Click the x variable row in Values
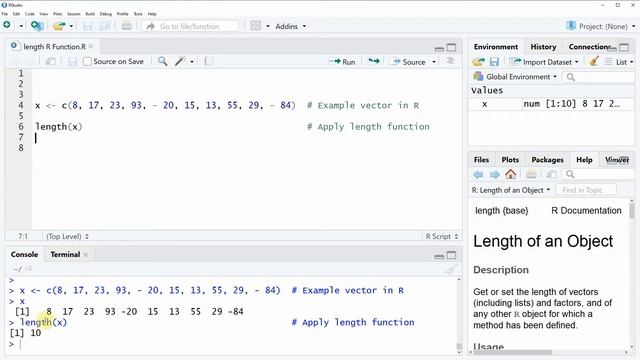The height and width of the screenshot is (360, 640). click(551, 104)
